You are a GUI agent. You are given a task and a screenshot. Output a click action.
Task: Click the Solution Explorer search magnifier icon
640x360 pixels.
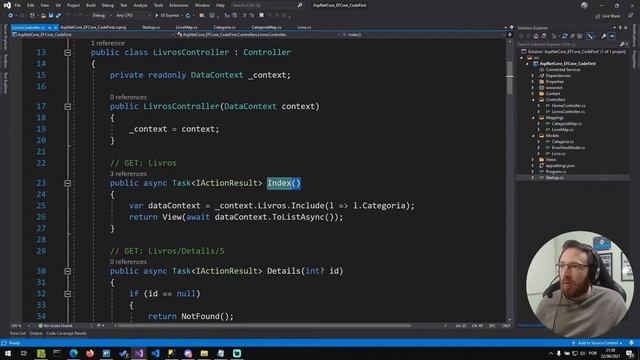click(x=622, y=44)
